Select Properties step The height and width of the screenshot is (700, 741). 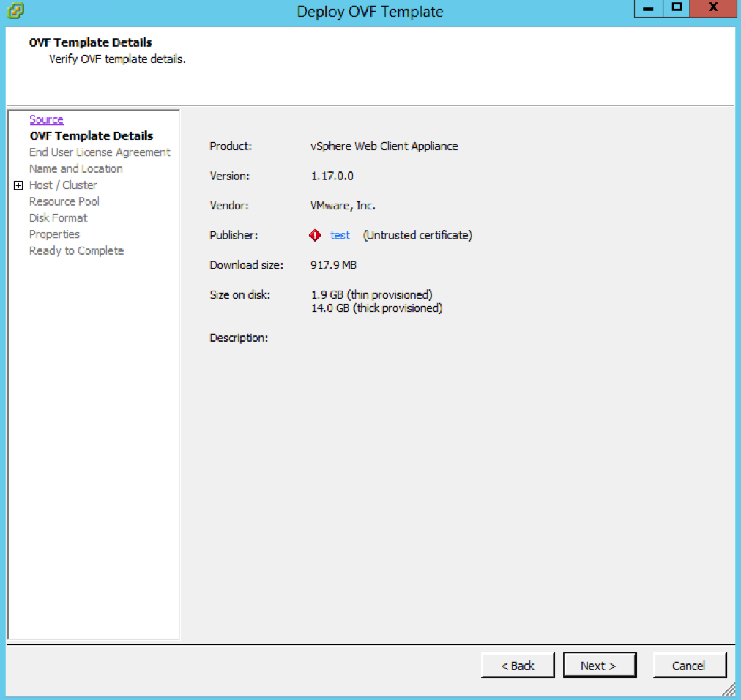click(x=54, y=234)
